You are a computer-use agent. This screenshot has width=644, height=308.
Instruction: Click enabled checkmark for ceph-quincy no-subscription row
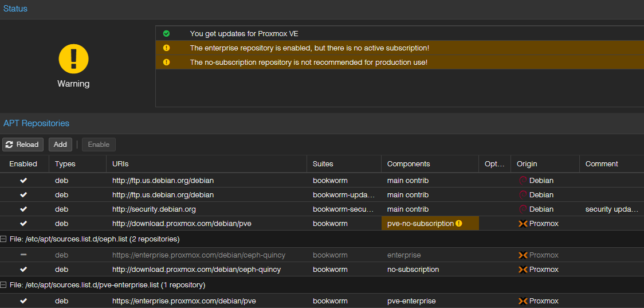coord(23,270)
